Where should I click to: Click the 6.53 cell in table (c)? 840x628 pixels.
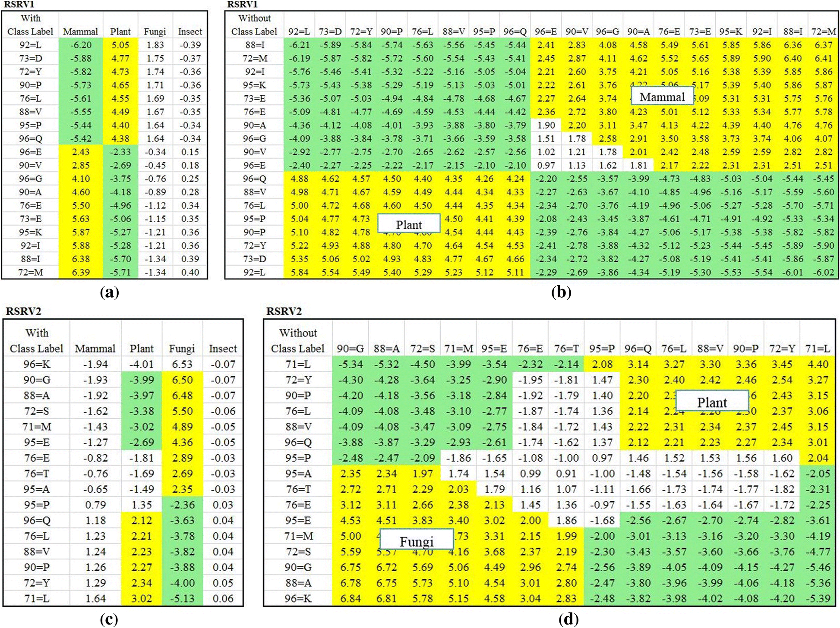point(182,364)
